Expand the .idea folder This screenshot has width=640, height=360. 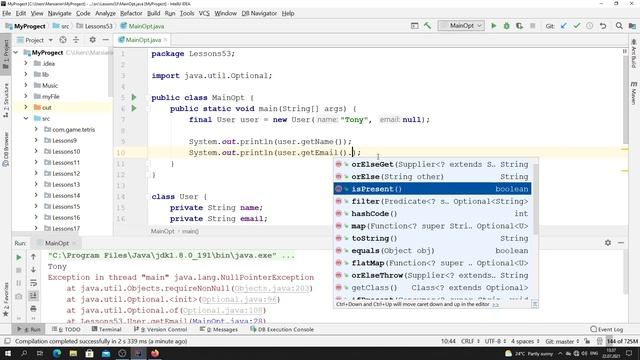click(x=26, y=64)
